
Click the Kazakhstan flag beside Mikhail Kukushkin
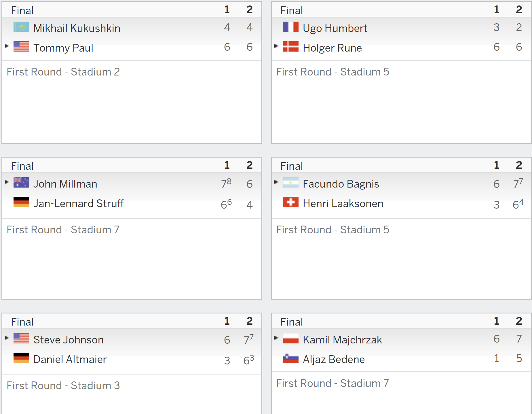[x=21, y=27]
